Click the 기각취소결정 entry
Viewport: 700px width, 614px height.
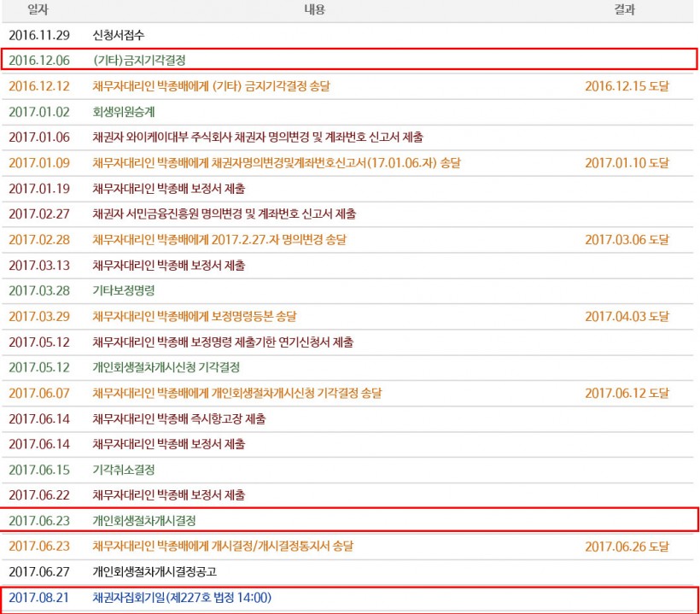click(x=124, y=471)
